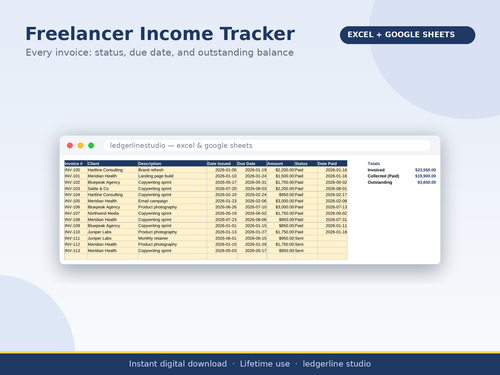Click cell 'INV-106'
Image resolution: width=500 pixels, height=375 pixels.
tap(76, 207)
